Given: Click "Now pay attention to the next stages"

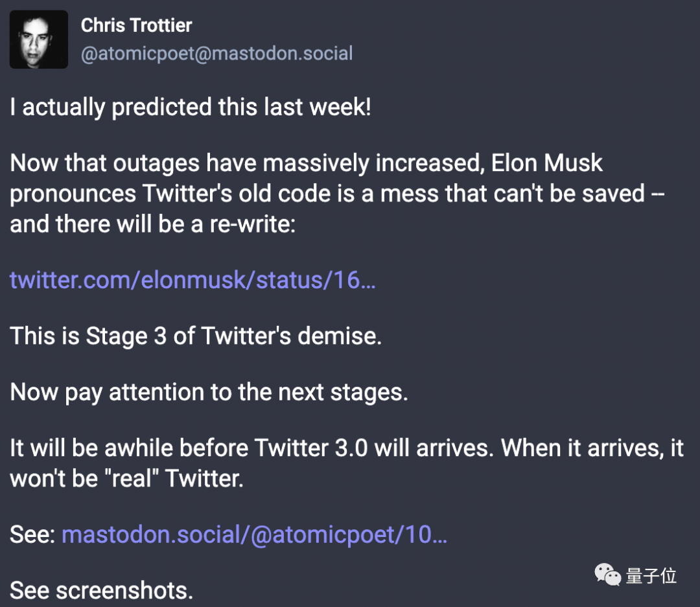Looking at the screenshot, I should pyautogui.click(x=209, y=393).
